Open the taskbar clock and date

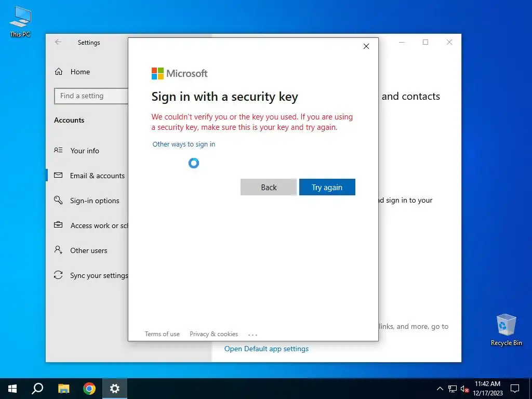pos(487,389)
